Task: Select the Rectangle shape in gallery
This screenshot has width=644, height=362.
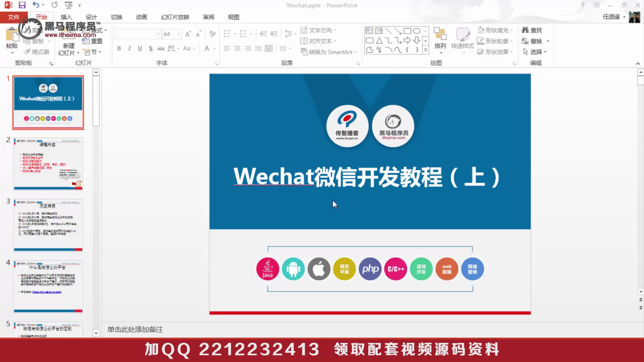Action: click(x=407, y=31)
